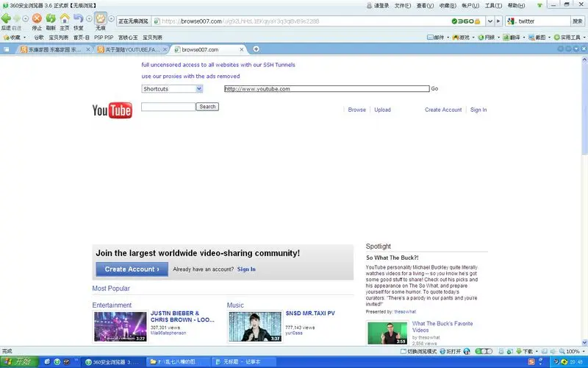
Task: Click the YouTube search input field
Action: 168,107
